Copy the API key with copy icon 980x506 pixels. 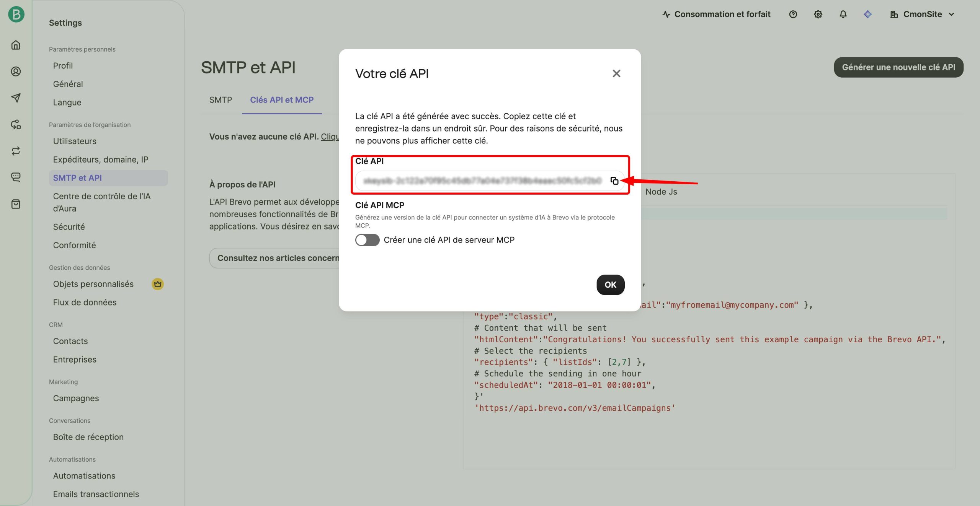(614, 181)
